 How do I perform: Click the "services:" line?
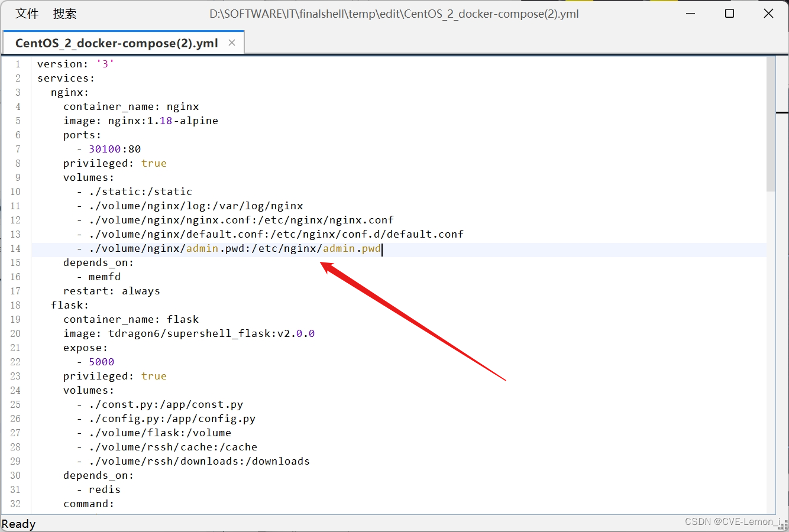tap(66, 78)
